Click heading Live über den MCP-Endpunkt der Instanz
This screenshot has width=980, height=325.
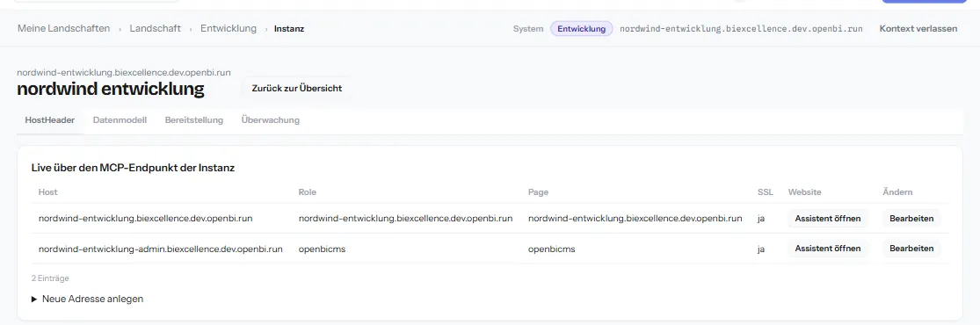point(133,168)
